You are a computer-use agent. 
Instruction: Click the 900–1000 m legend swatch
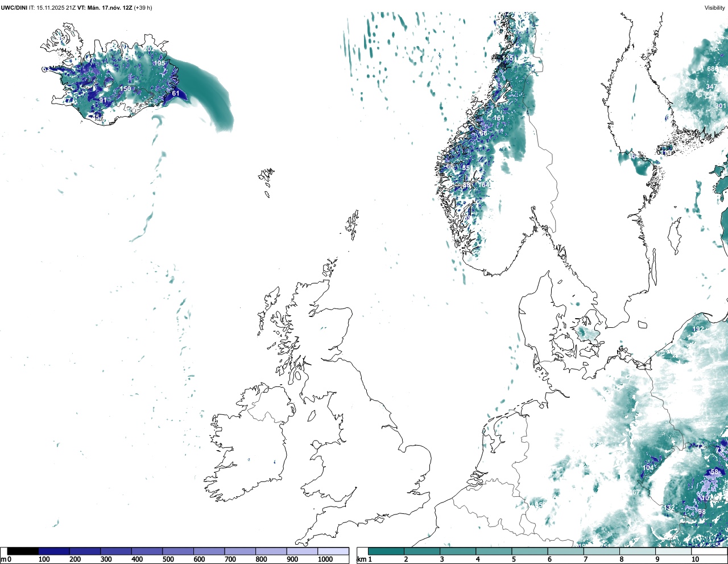pyautogui.click(x=302, y=551)
